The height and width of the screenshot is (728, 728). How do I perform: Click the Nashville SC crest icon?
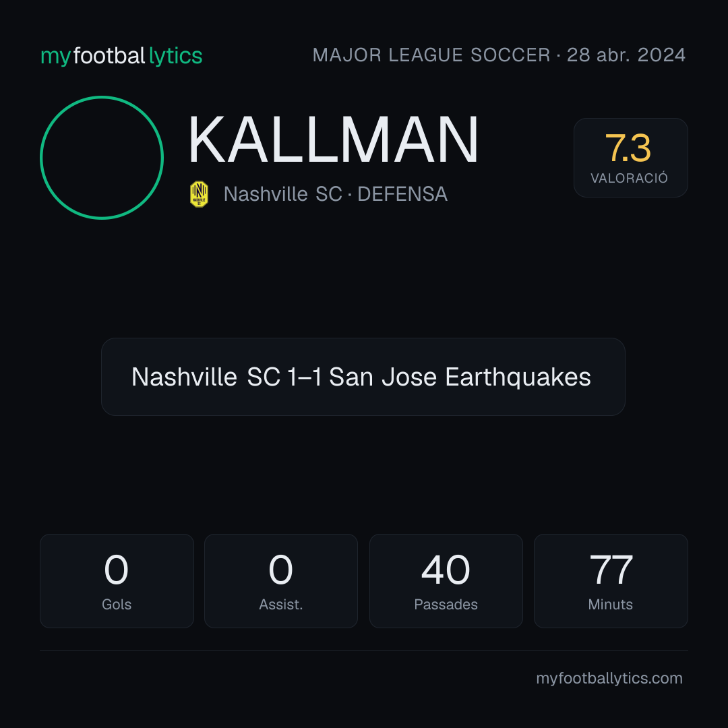pyautogui.click(x=199, y=194)
